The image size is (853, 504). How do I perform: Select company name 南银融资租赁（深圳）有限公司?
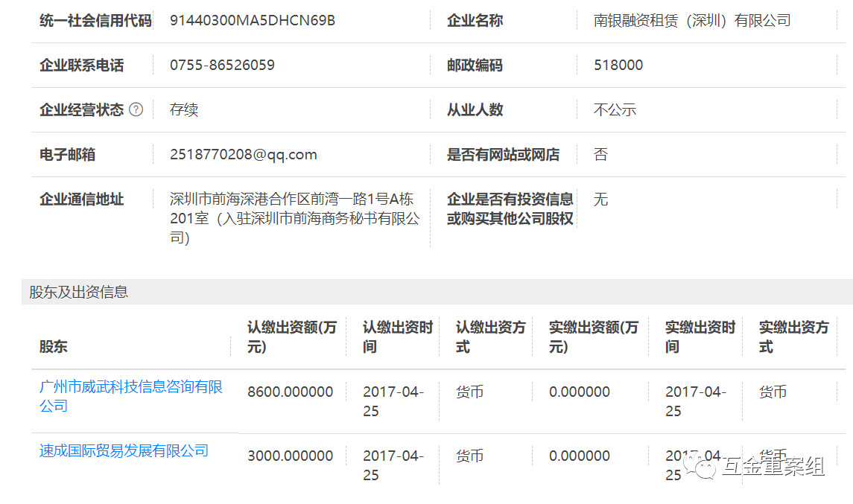coord(692,21)
